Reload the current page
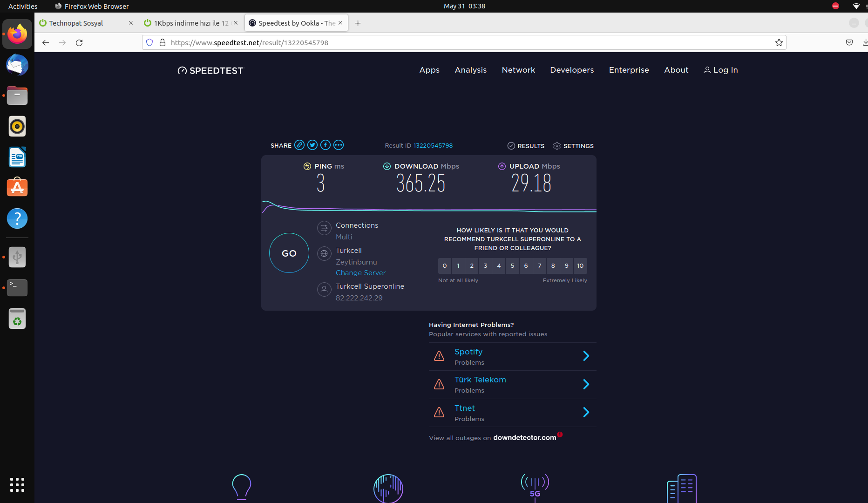Screen dimensions: 868x503 (79, 42)
